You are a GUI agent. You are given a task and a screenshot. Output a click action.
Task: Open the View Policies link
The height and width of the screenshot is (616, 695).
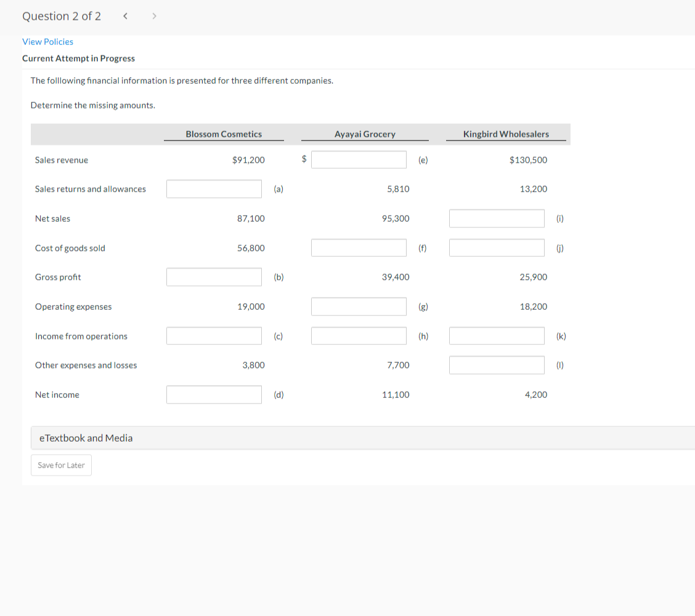point(47,41)
